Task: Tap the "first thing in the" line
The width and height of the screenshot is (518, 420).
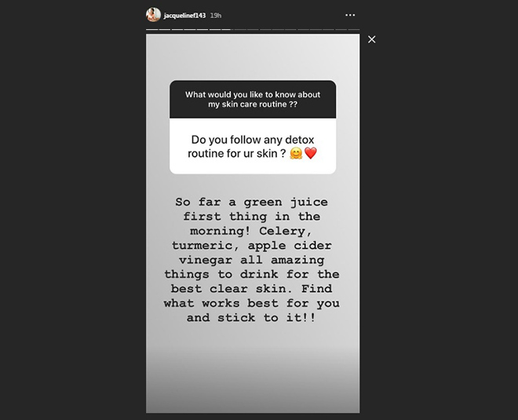Action: (252, 217)
